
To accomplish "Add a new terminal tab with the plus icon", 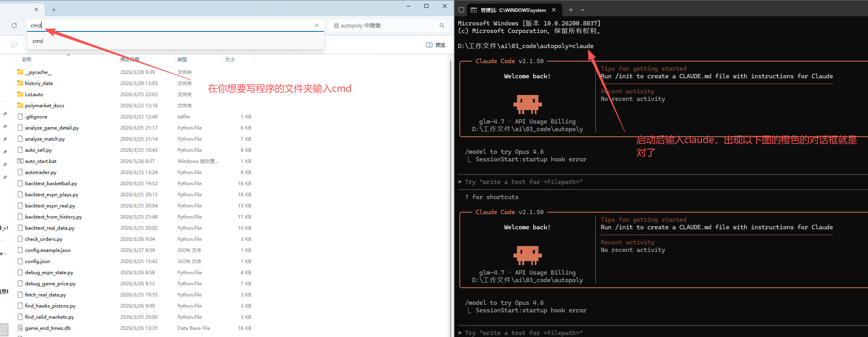I will (571, 10).
